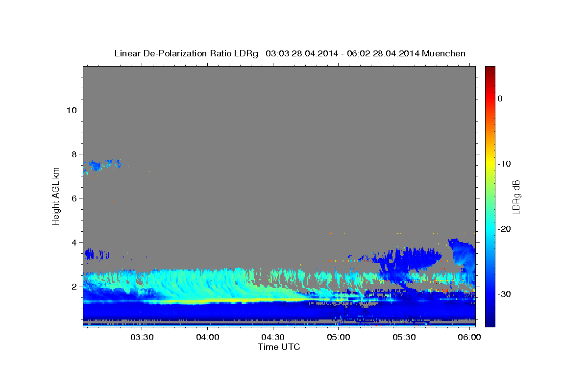The image size is (588, 392).
Task: Select the 04:00 time tick label
Action: tap(207, 337)
